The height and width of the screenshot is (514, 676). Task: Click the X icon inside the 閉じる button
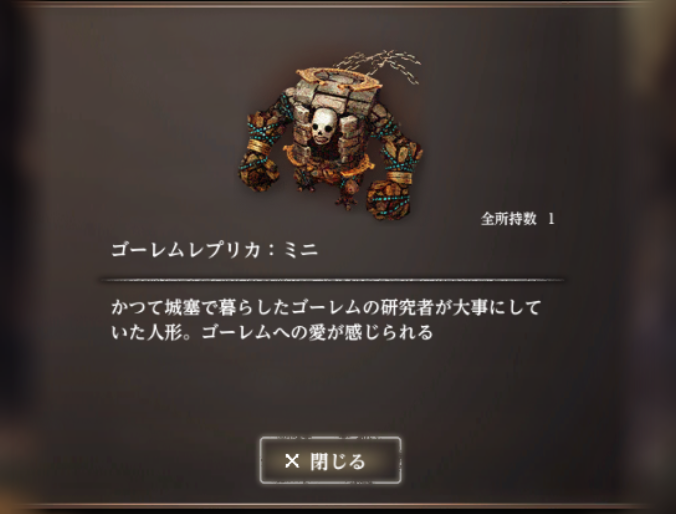(292, 461)
